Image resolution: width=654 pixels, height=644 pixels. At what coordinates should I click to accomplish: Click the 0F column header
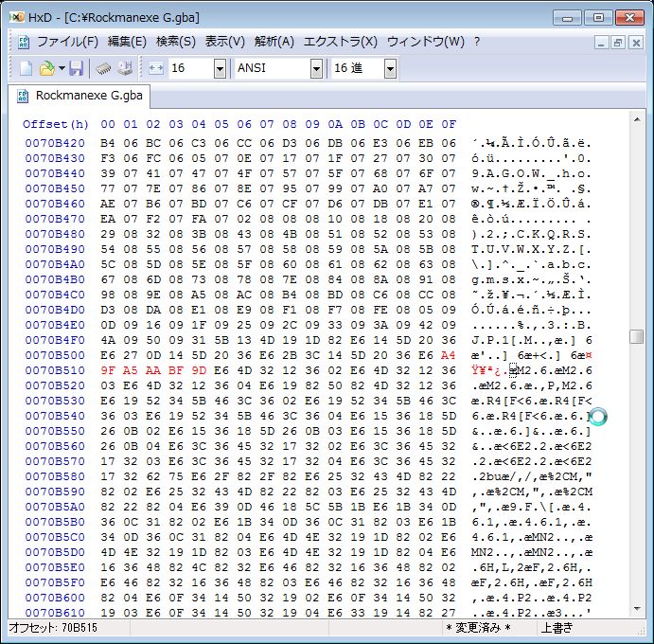pos(449,124)
